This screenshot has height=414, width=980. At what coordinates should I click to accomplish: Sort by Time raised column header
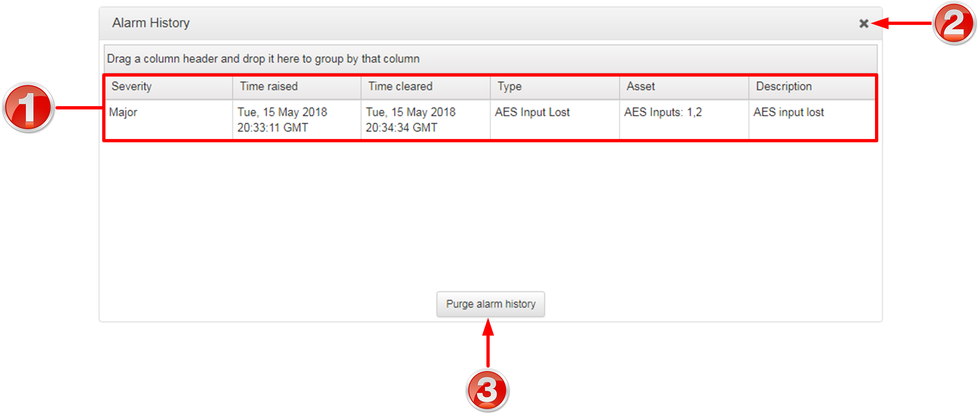tap(269, 87)
